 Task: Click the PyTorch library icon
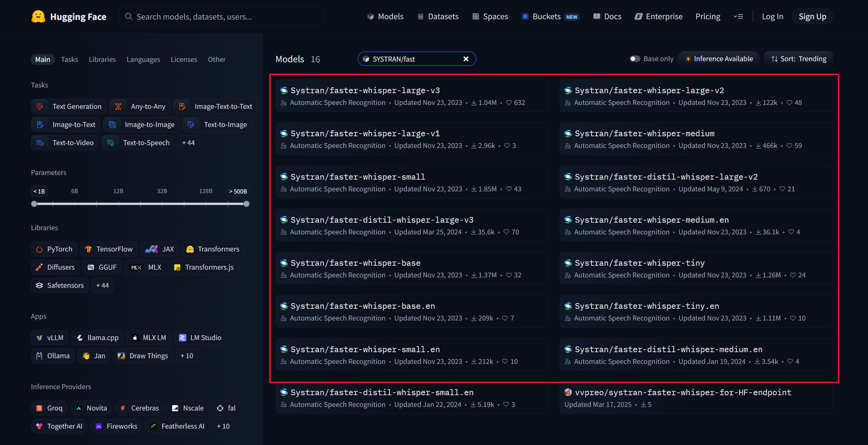click(39, 249)
